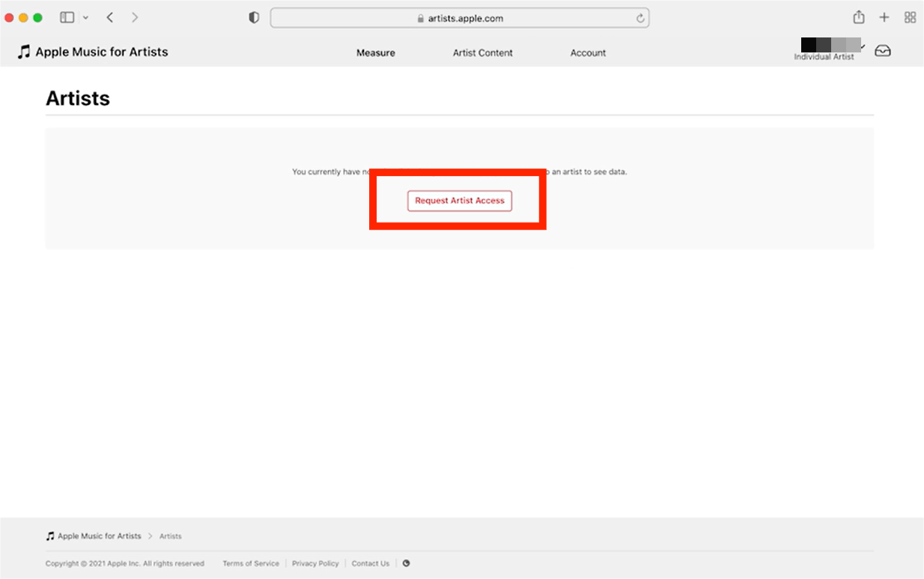The width and height of the screenshot is (924, 579).
Task: Maximize the Safari window with green button
Action: (x=38, y=17)
